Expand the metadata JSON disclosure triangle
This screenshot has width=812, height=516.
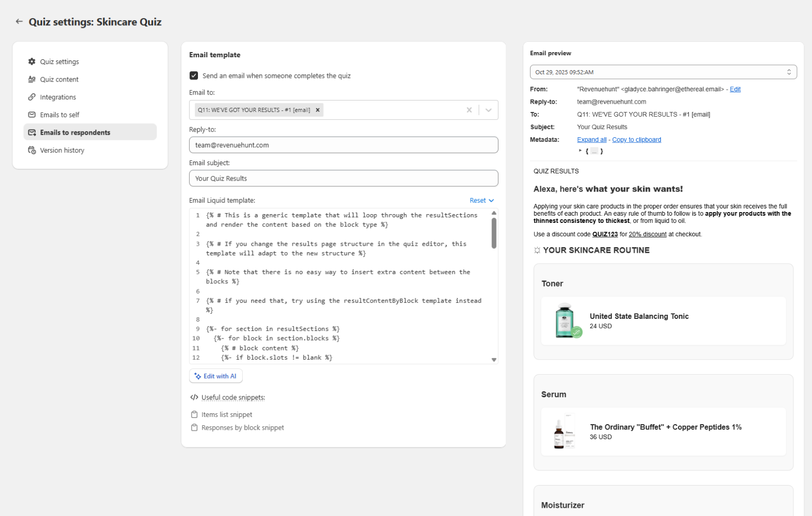[580, 151]
